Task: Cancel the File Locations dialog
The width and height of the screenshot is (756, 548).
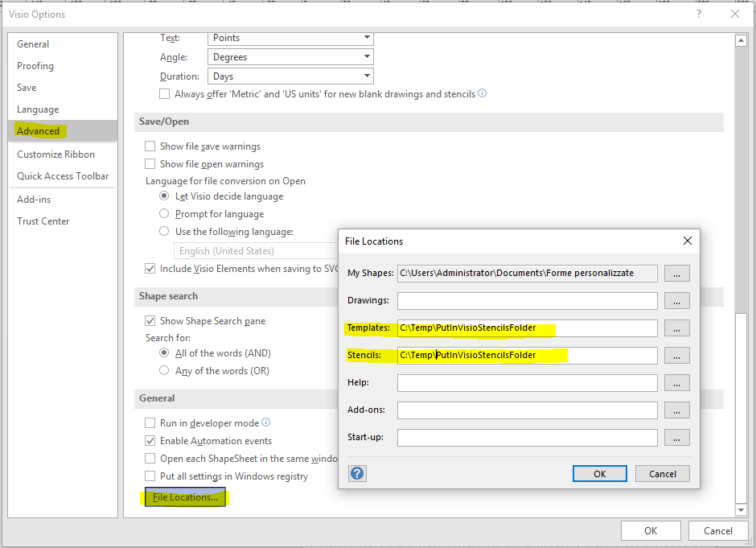Action: 663,474
